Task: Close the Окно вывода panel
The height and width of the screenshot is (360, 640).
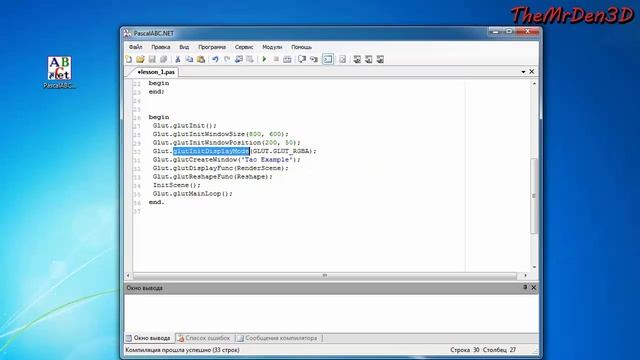Action: (533, 287)
